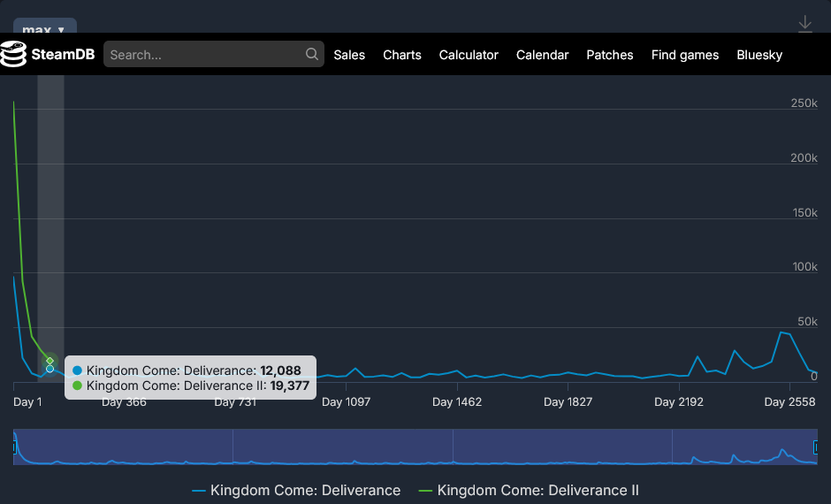Open the Charts menu item
The image size is (831, 504).
[x=401, y=55]
